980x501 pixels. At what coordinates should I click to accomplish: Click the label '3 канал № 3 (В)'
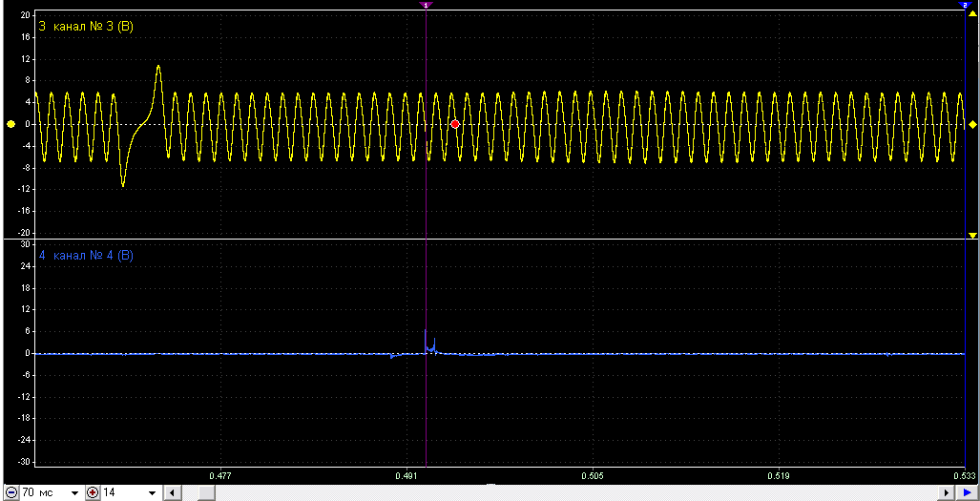coord(86,28)
